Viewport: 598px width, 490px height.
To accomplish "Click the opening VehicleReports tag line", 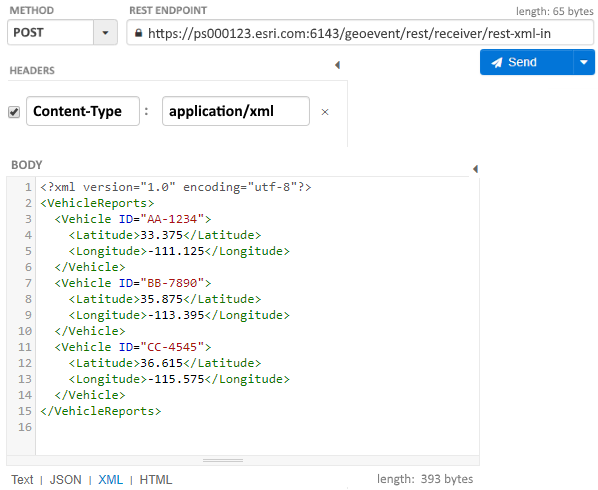I will click(97, 203).
